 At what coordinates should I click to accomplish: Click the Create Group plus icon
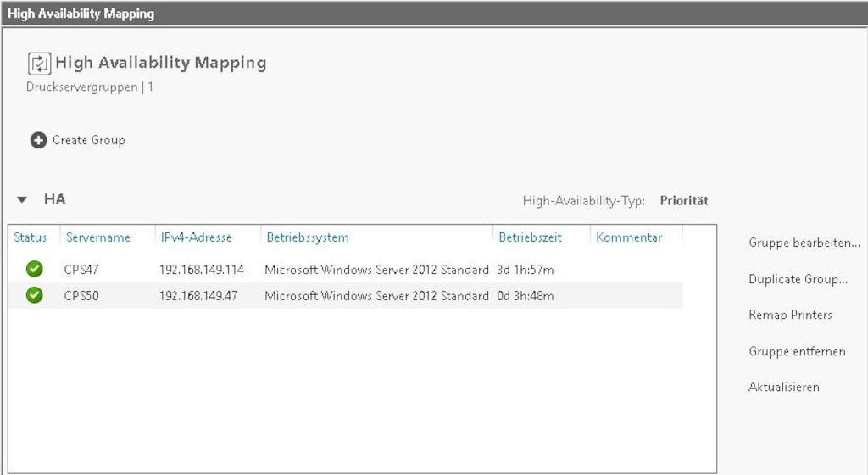[x=38, y=141]
